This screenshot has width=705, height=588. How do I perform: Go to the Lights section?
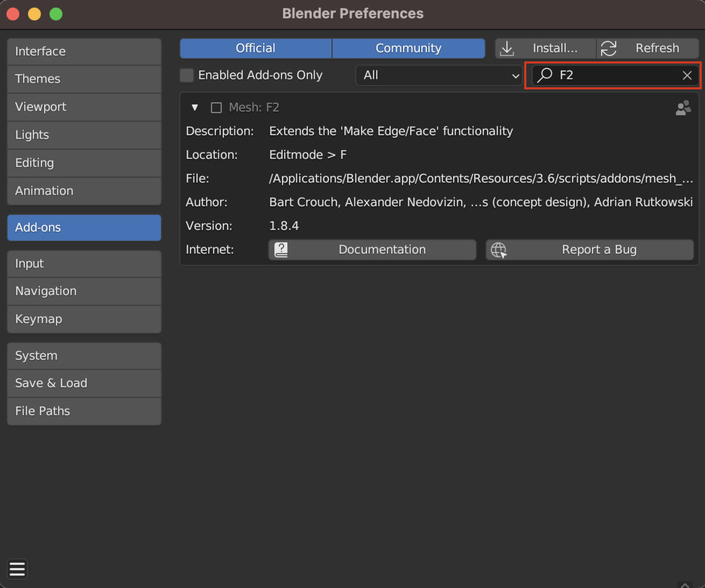click(x=84, y=135)
